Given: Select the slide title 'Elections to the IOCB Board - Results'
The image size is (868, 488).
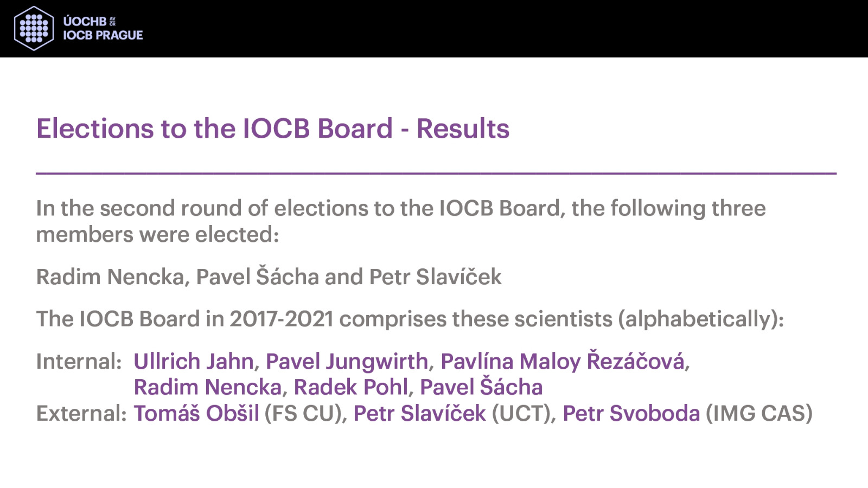Looking at the screenshot, I should 273,129.
